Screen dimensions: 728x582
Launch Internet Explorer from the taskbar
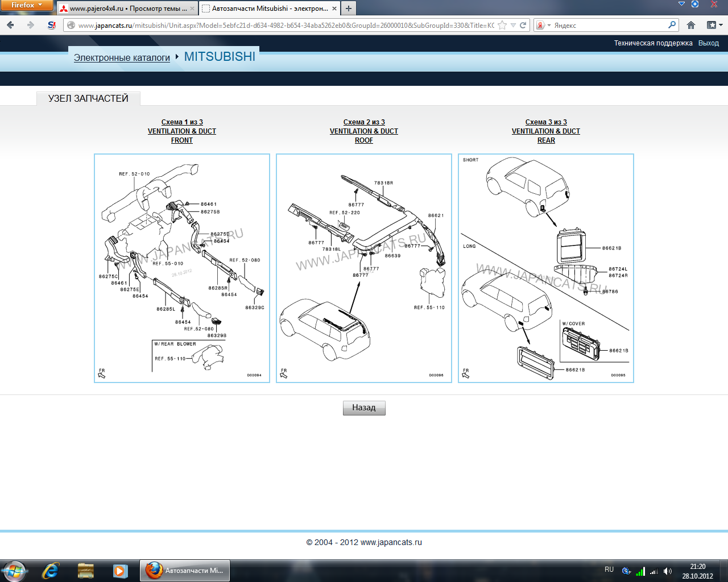(x=51, y=571)
